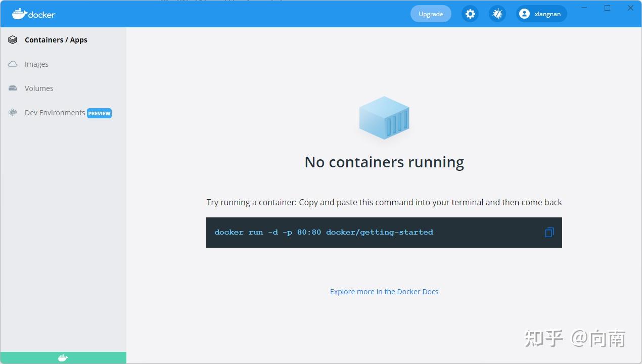Click the Upgrade button
This screenshot has width=642, height=364.
[431, 14]
